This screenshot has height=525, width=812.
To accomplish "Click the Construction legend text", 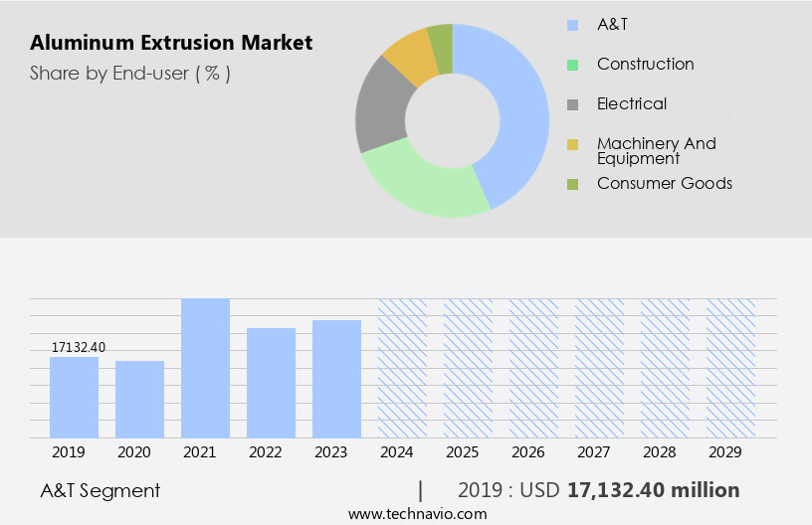I will pos(645,65).
